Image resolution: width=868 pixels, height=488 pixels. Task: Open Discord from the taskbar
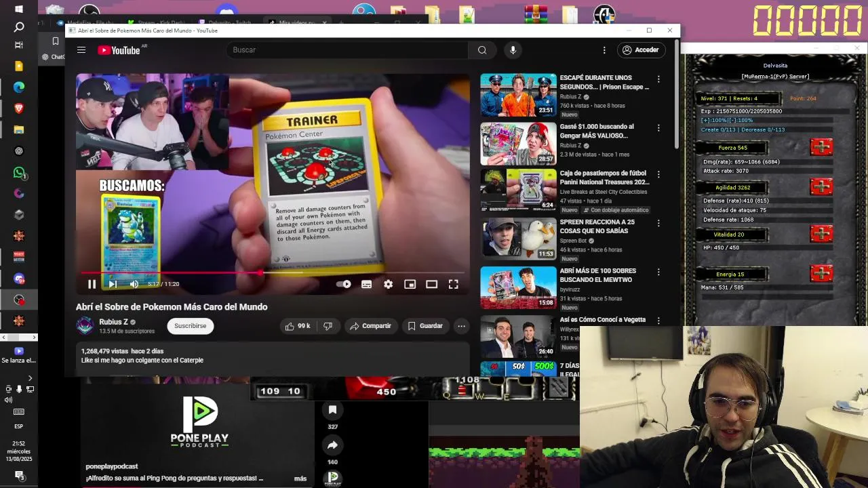click(19, 279)
